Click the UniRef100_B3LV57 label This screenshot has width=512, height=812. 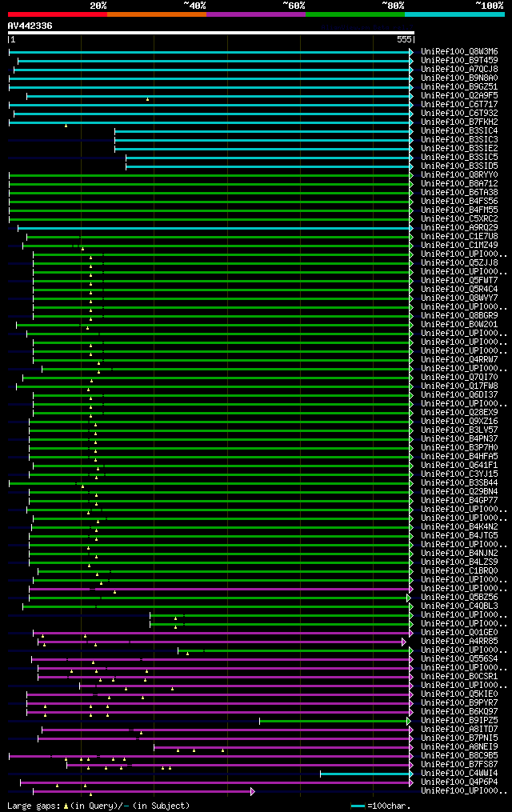tap(460, 430)
